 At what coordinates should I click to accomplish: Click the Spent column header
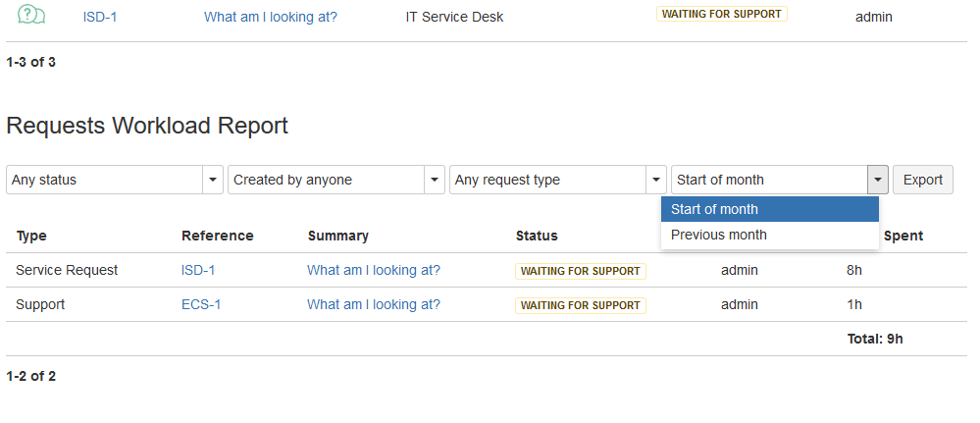point(903,236)
